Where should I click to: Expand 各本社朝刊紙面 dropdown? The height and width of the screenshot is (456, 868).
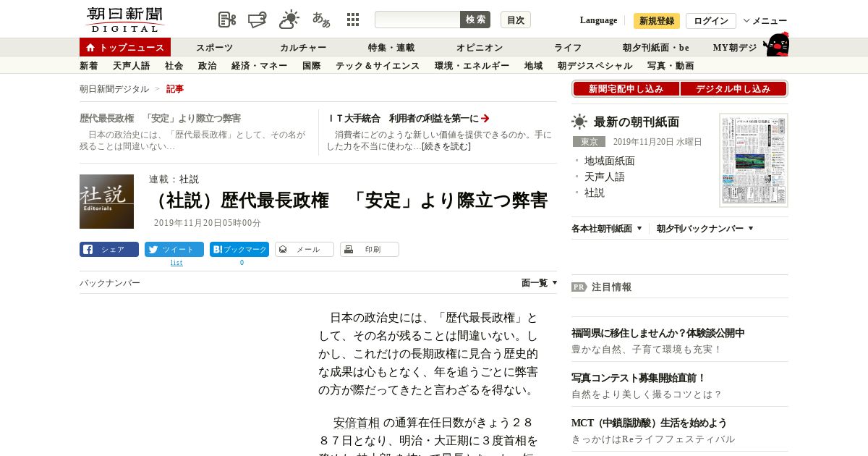tap(607, 229)
